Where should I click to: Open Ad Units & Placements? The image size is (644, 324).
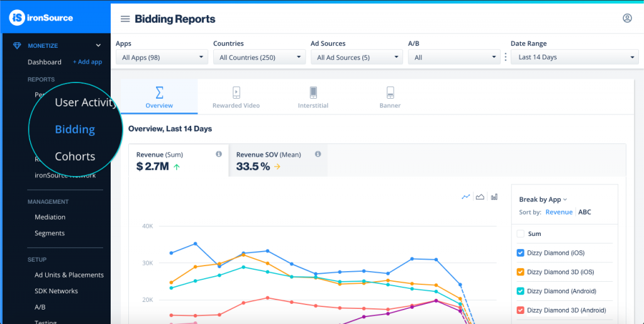pos(69,275)
